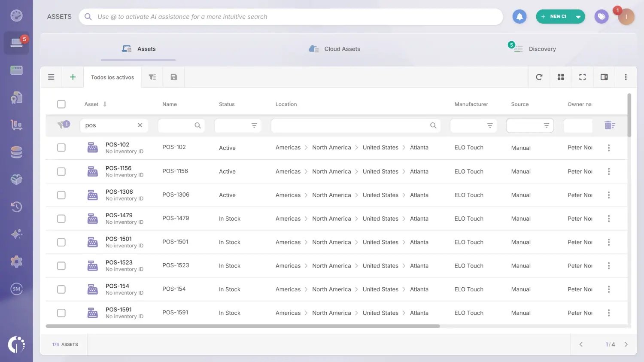Open the hamburger menu in asset toolbar

(x=51, y=77)
